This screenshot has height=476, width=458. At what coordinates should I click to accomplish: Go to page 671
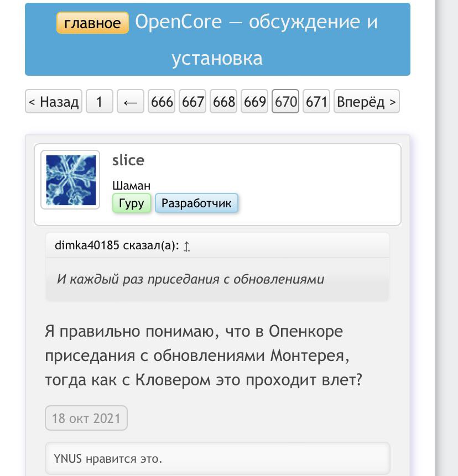[316, 101]
